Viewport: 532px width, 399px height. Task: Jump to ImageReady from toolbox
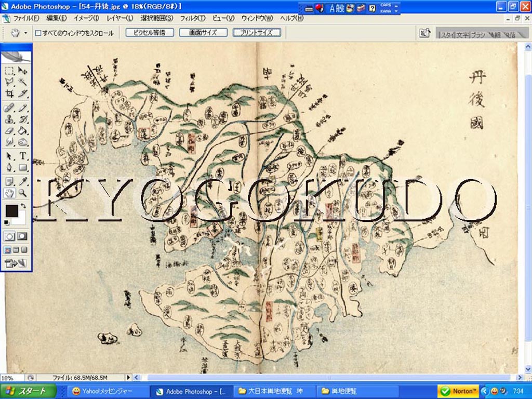click(x=16, y=263)
